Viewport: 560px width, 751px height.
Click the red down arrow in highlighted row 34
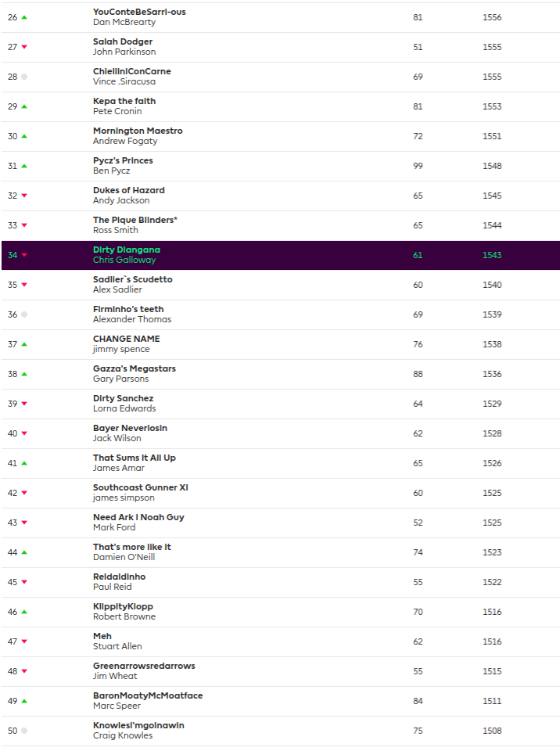[x=24, y=255]
